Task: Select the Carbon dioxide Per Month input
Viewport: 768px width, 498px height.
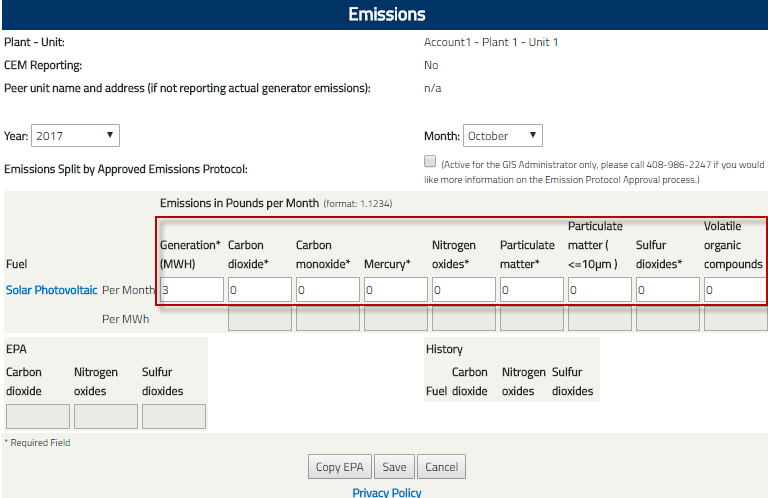Action: [x=260, y=290]
